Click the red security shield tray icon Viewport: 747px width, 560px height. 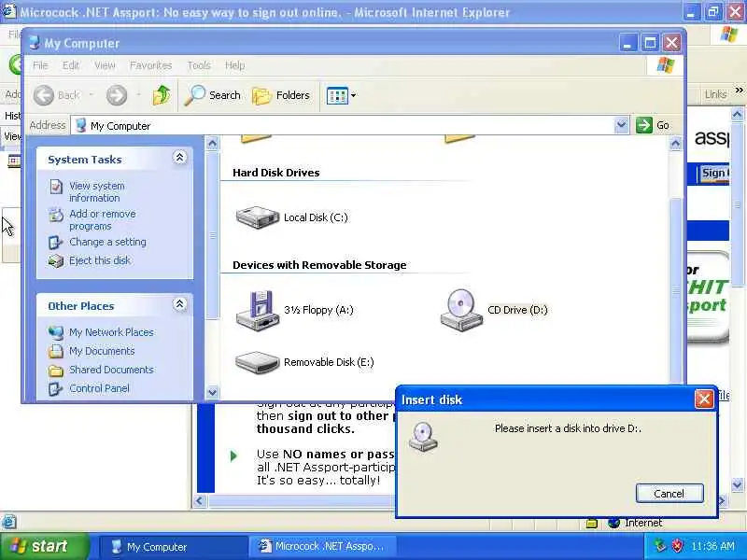tap(677, 546)
